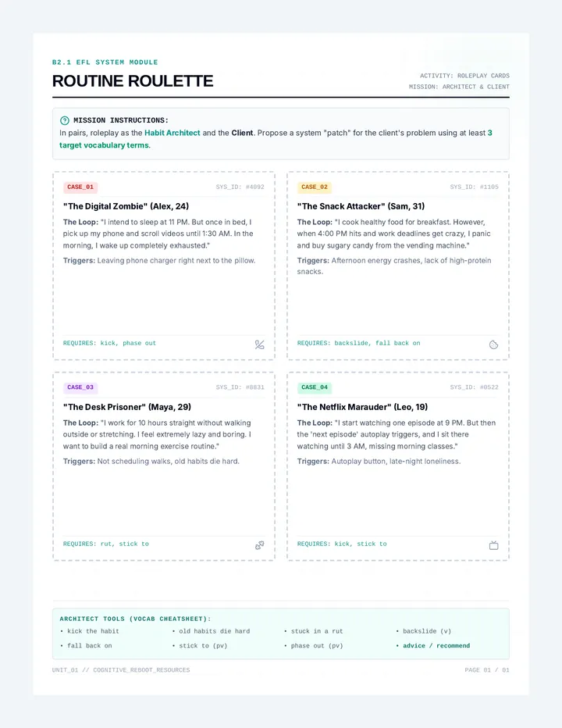The height and width of the screenshot is (728, 562).
Task: Click the help circle icon beside Mission Instructions
Action: [x=65, y=121]
